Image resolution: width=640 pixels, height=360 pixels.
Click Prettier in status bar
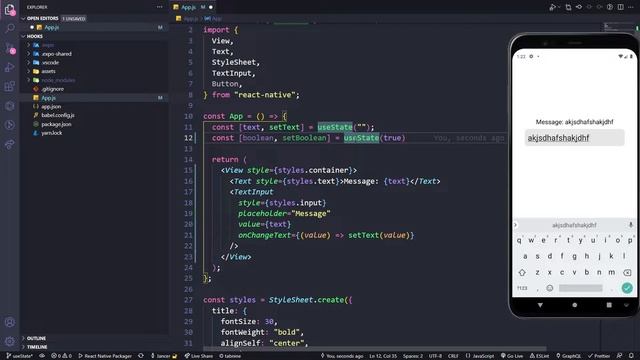pyautogui.click(x=599, y=356)
